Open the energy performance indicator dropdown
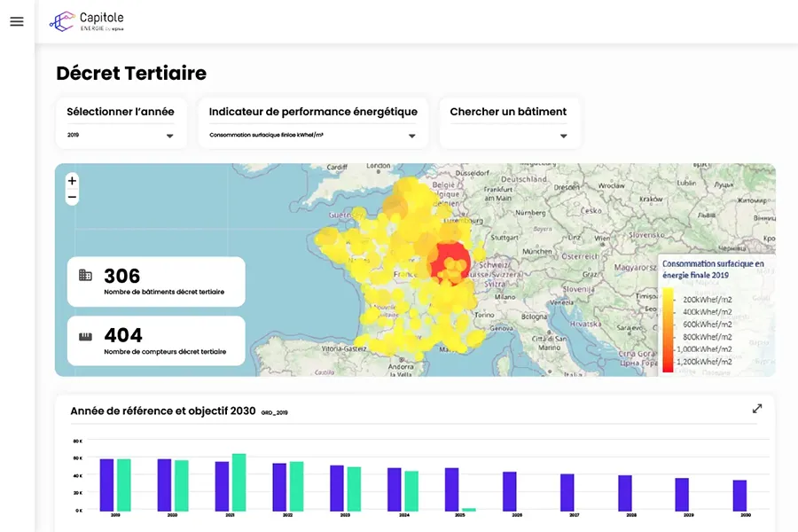The width and height of the screenshot is (798, 532). (411, 136)
